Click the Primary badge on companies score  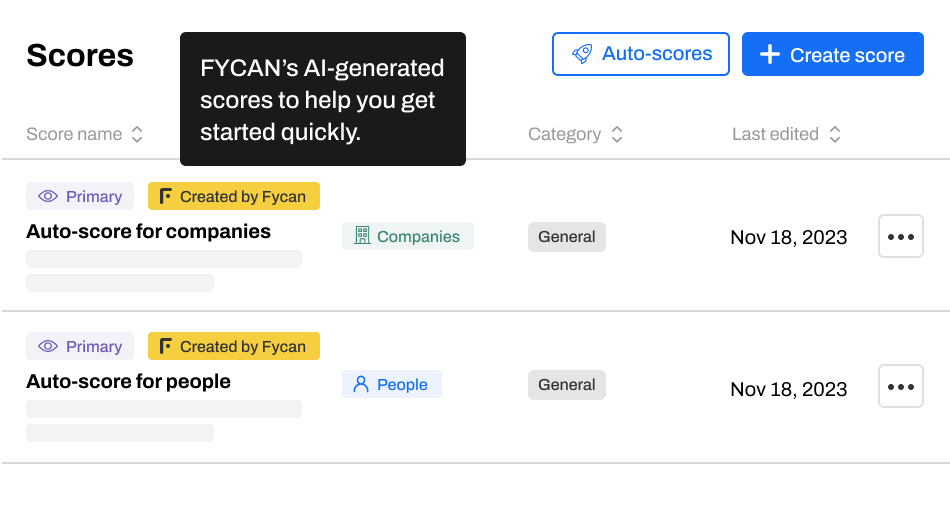[80, 196]
